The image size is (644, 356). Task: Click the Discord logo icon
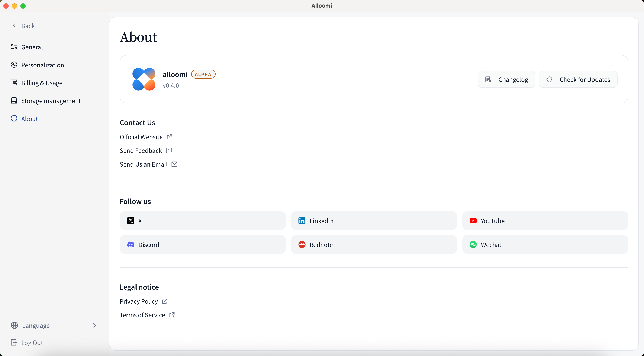[131, 244]
